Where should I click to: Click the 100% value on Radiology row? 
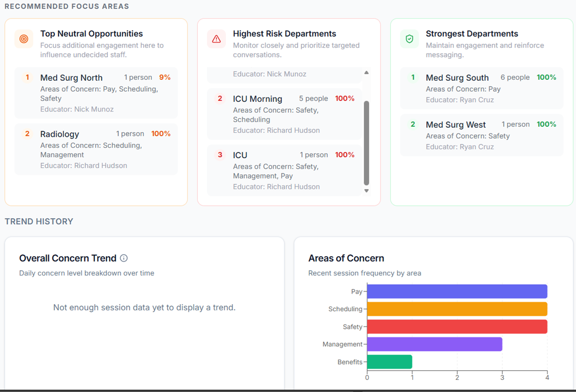pos(161,134)
